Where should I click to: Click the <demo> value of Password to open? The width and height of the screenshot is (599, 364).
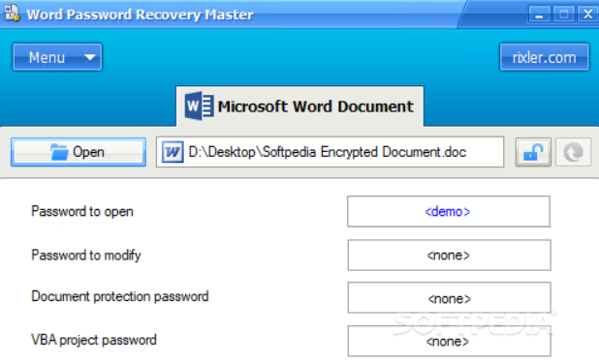449,211
